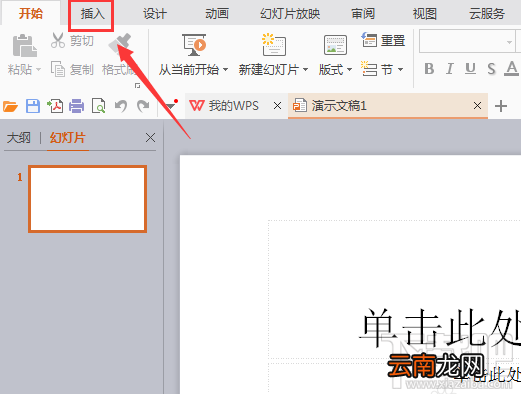Click the Save floppy disk icon
Viewport: 521px width, 394px height.
[33, 106]
